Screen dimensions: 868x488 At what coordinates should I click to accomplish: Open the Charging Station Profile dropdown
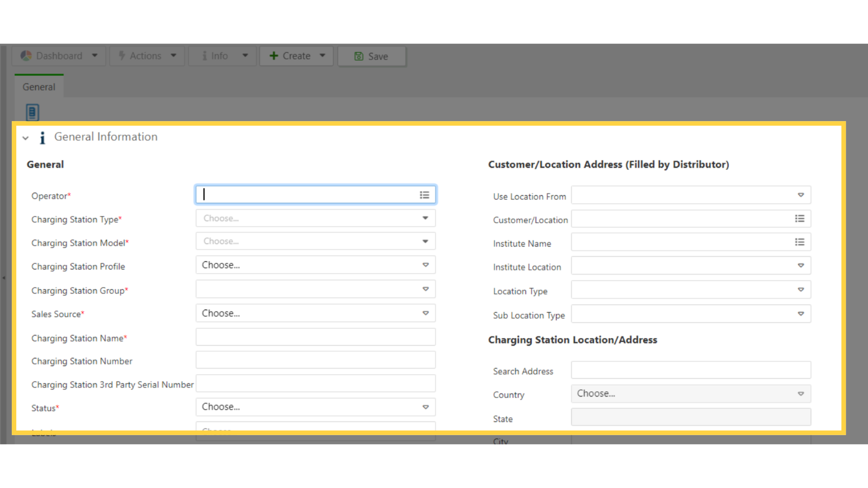pyautogui.click(x=316, y=265)
